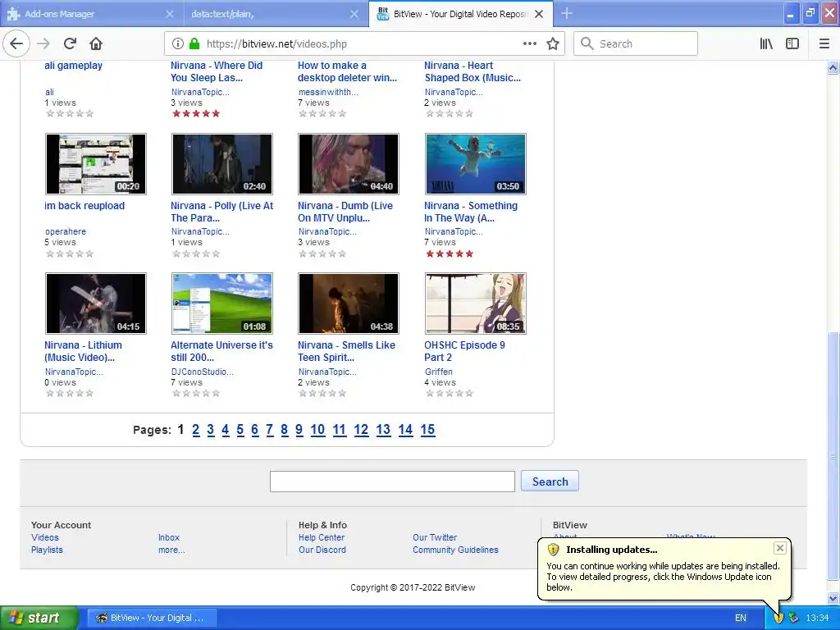The height and width of the screenshot is (630, 840).
Task: Open Community Guidelines footer link
Action: [x=455, y=550]
